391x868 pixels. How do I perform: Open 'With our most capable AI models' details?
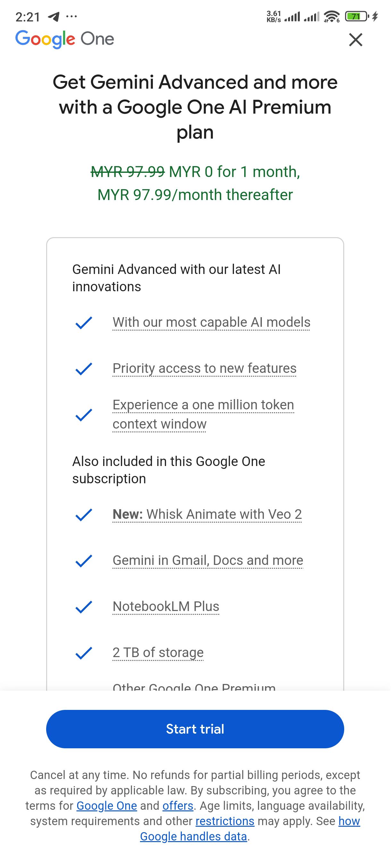point(211,322)
